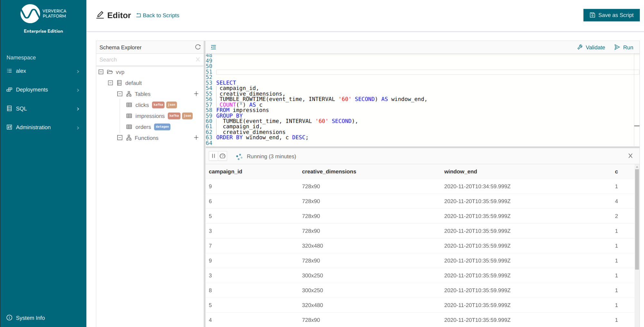Screen dimensions: 644x327
Task: Clear the schema search field
Action: tap(198, 60)
